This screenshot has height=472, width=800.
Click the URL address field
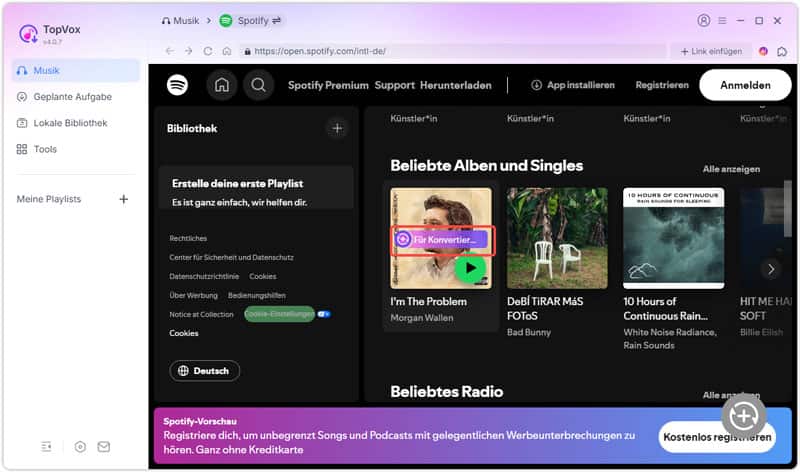[453, 51]
